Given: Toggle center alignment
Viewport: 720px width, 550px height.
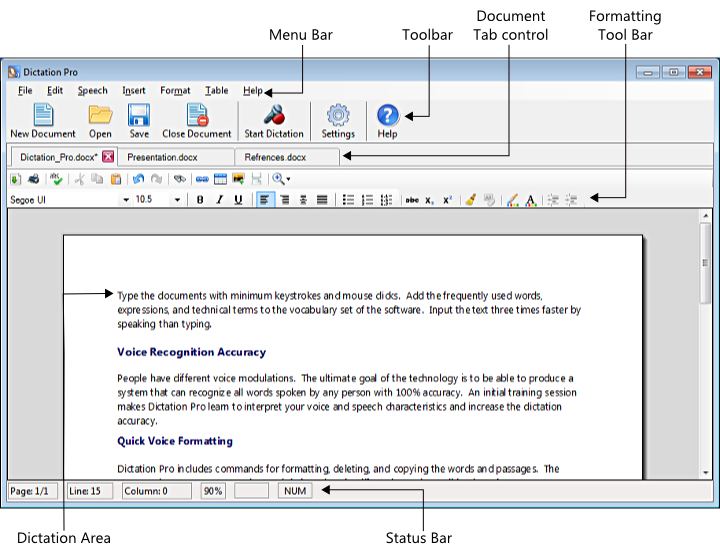Looking at the screenshot, I should pyautogui.click(x=303, y=200).
